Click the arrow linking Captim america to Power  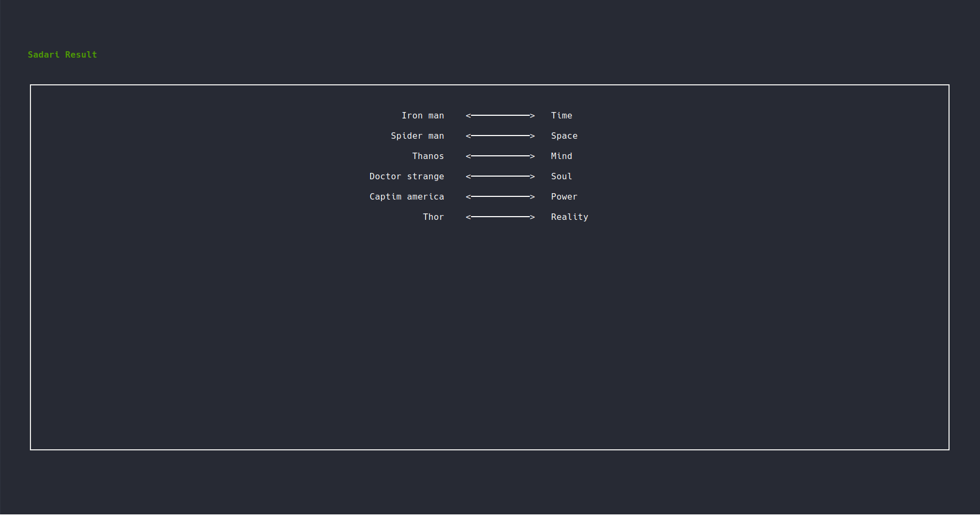tap(500, 196)
